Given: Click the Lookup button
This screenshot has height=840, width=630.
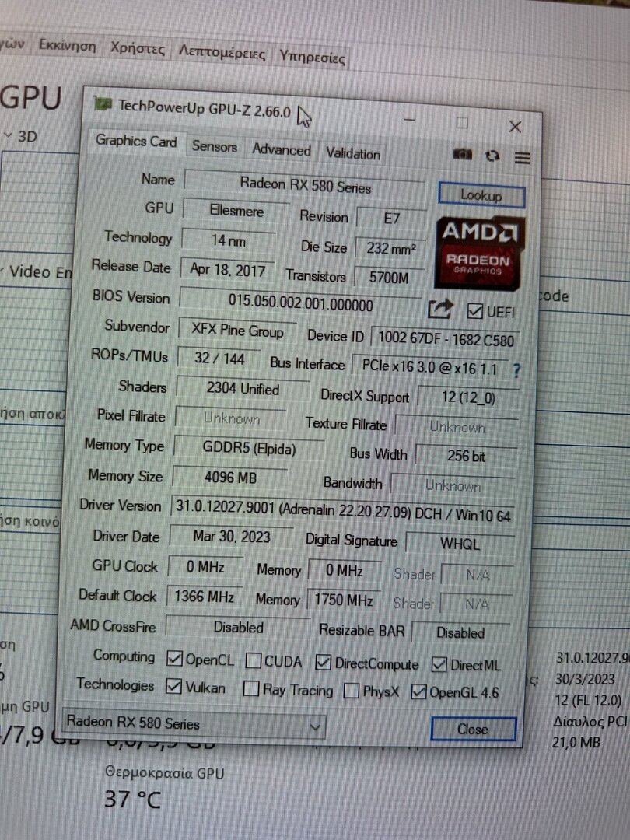Looking at the screenshot, I should (481, 195).
